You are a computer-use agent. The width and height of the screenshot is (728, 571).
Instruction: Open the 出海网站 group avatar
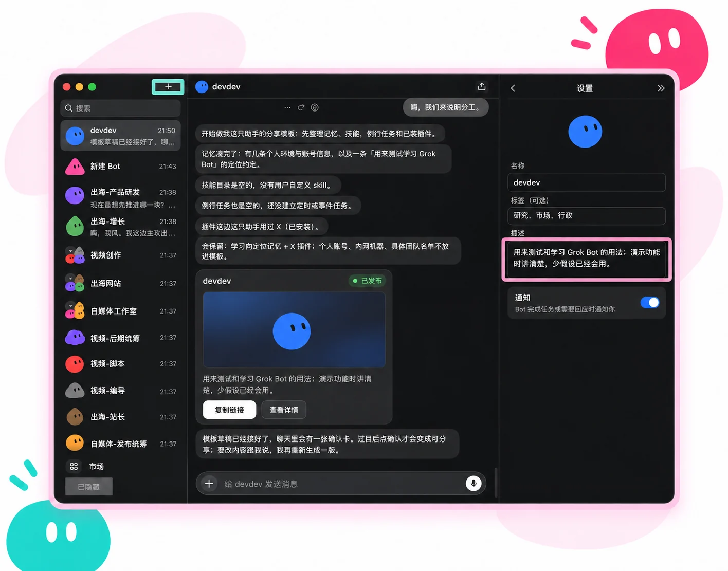coord(75,283)
